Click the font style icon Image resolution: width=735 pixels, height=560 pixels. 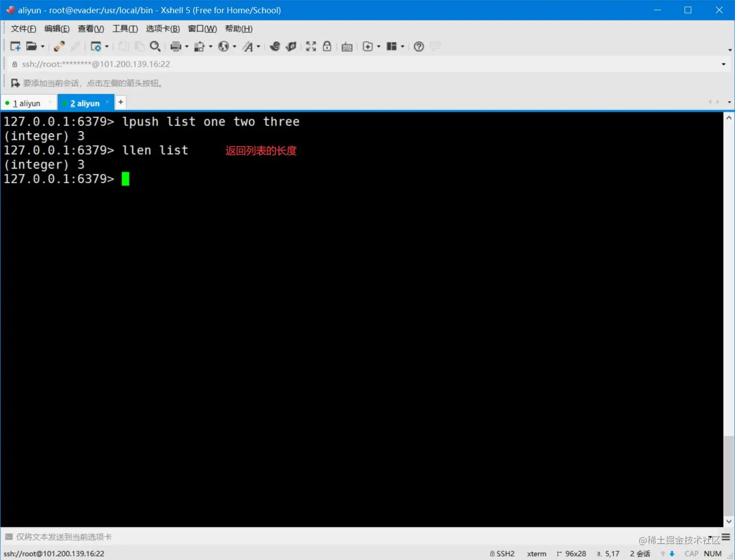pyautogui.click(x=248, y=46)
